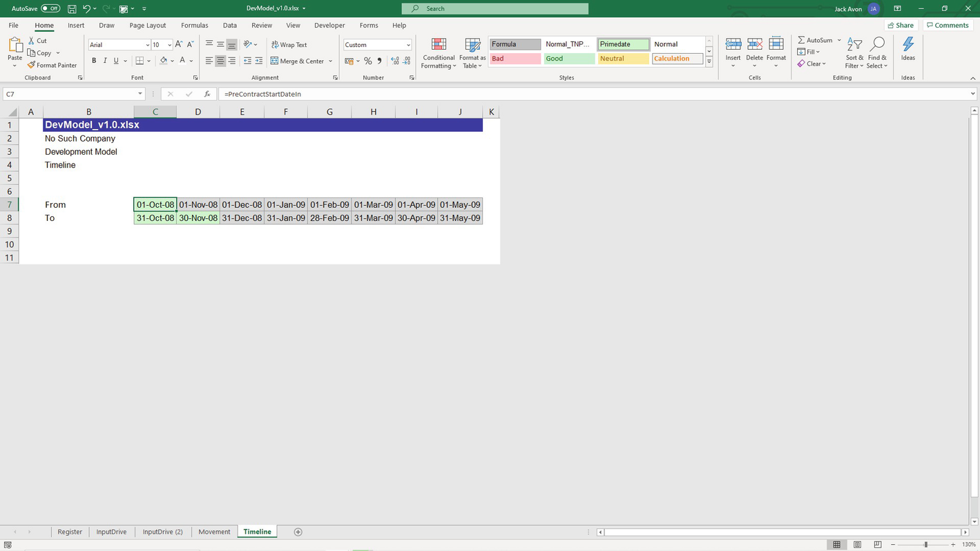Open Sort & Filter options
Viewport: 980px width, 551px height.
point(854,52)
